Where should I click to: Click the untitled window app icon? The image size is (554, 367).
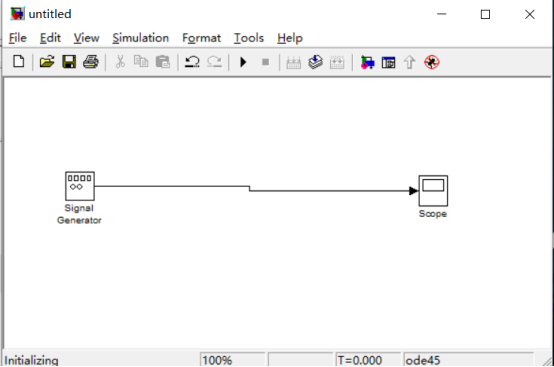pos(17,14)
